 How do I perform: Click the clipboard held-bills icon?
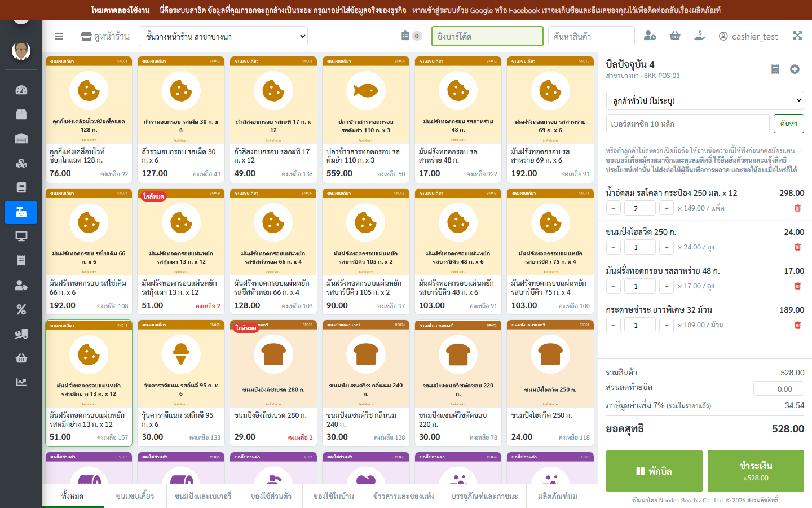tap(405, 36)
